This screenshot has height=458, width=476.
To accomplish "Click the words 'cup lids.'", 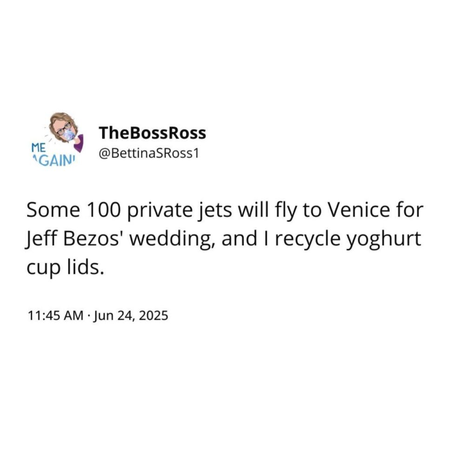I will (x=65, y=267).
